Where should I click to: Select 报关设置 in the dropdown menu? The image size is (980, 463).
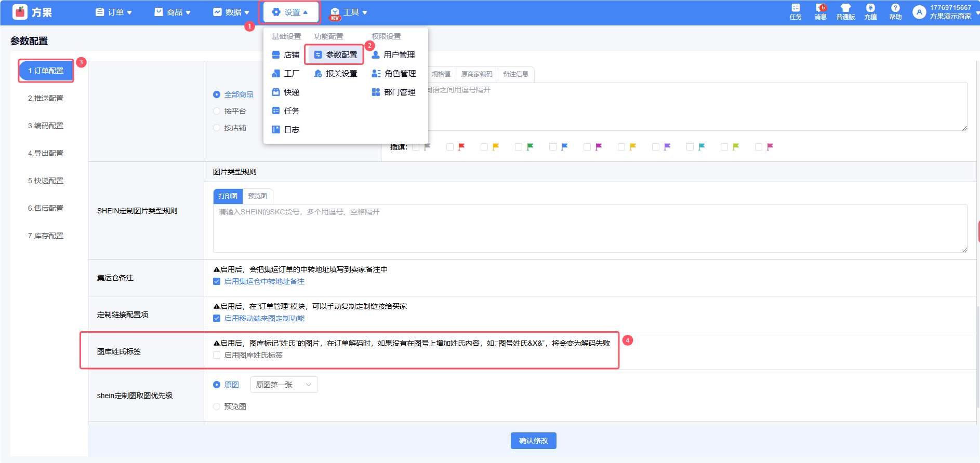(336, 74)
